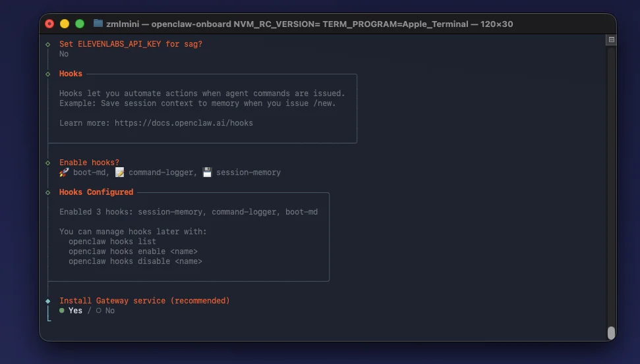Click 'openclaw hooks disable <name>' command text
Screen dimensions: 640x364
coord(135,261)
